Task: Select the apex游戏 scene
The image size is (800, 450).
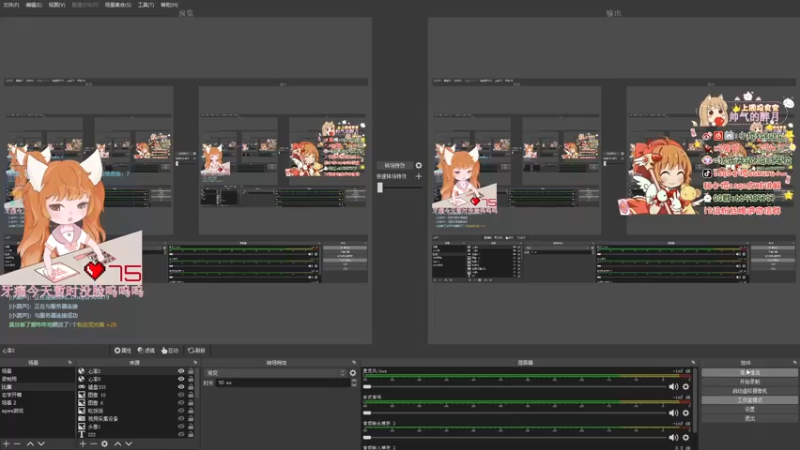Action: 37,411
